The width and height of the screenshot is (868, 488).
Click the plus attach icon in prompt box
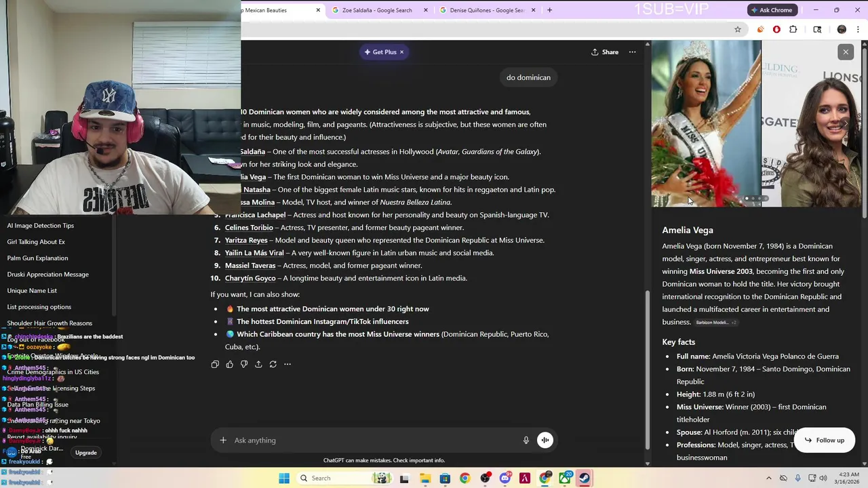[223, 441]
